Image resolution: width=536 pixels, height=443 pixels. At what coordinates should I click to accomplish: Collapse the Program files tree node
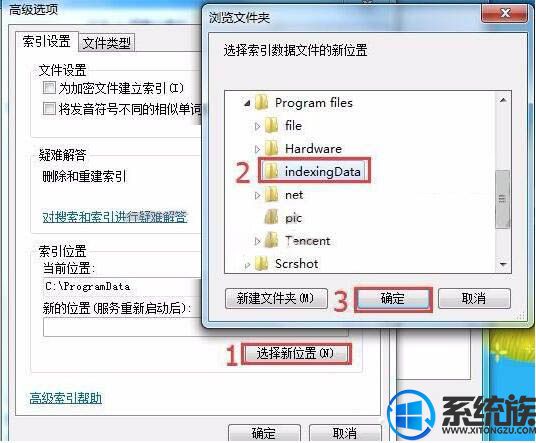247,103
